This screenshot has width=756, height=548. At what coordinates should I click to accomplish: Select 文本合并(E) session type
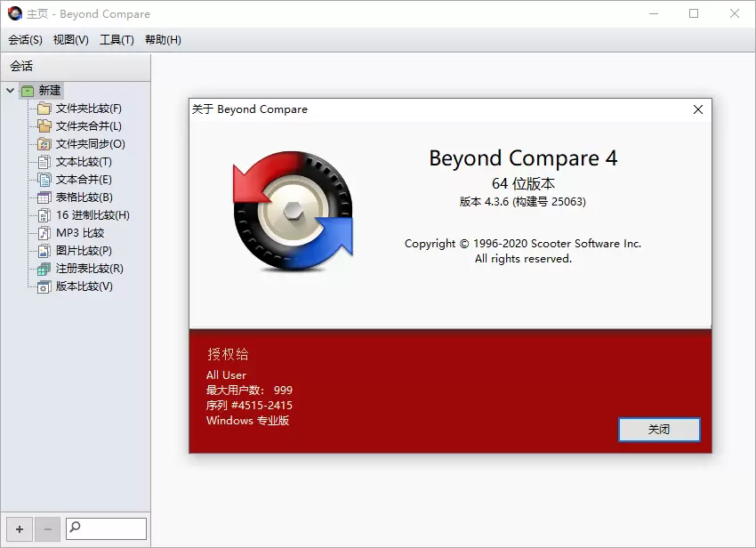84,180
